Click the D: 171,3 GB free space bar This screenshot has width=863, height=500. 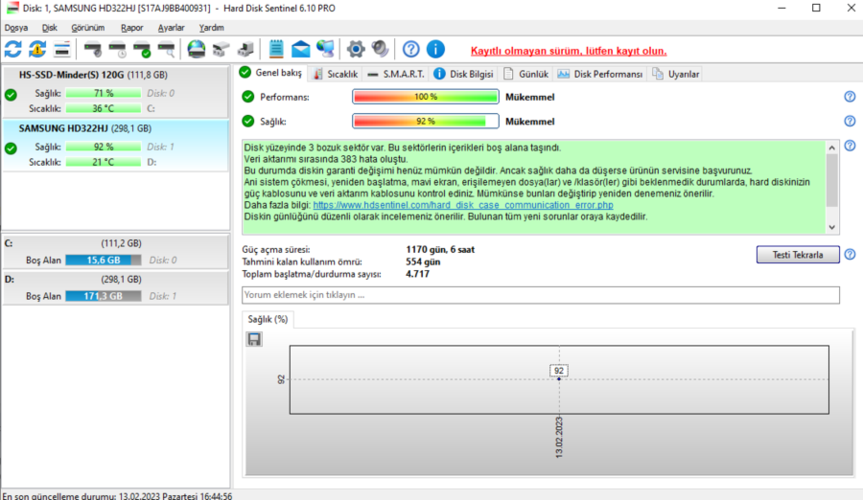click(x=103, y=296)
